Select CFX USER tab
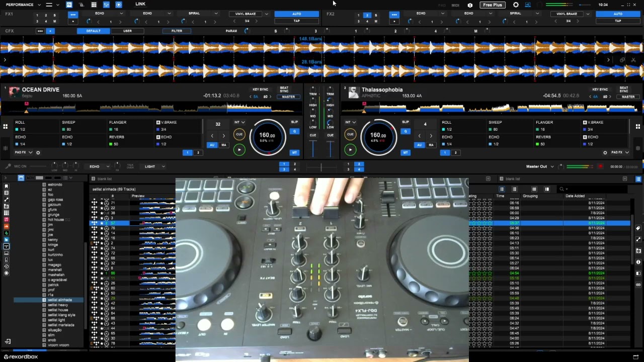 127,31
